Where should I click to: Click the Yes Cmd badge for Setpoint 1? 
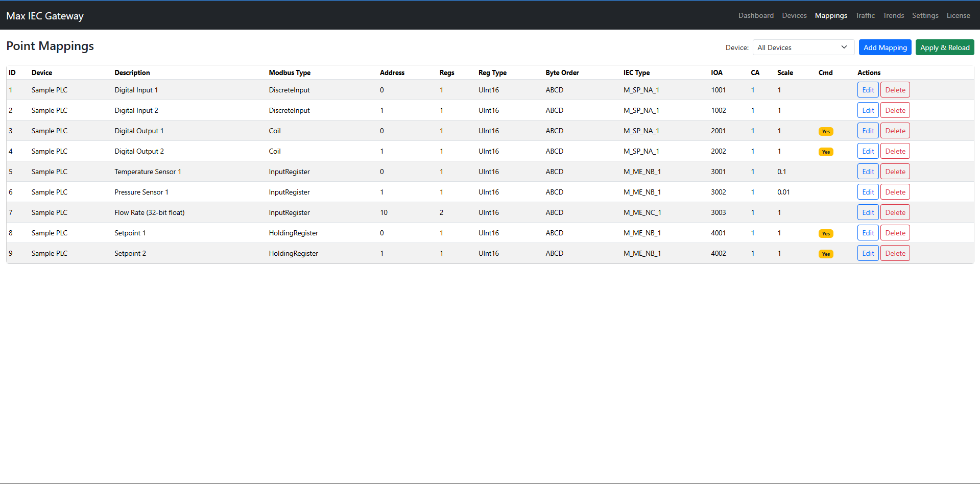click(825, 233)
